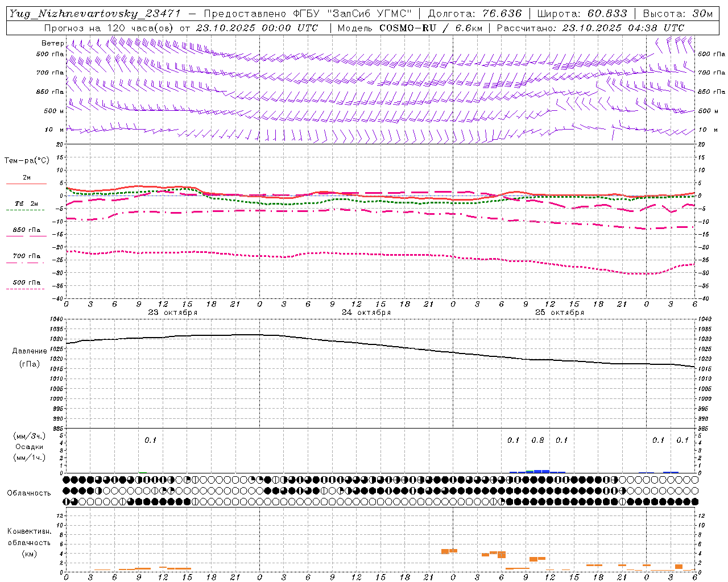Screen dimensions: 728x582
Task: Click the (мм/3ч.) precipitation unit label
Action: coord(30,436)
